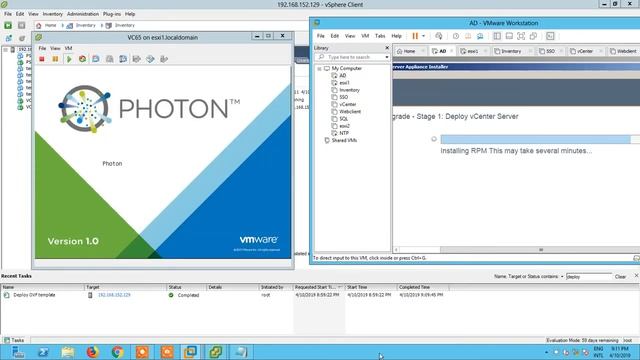Click the 192.168.152.129 target link
This screenshot has height=360, width=640.
pos(114,295)
